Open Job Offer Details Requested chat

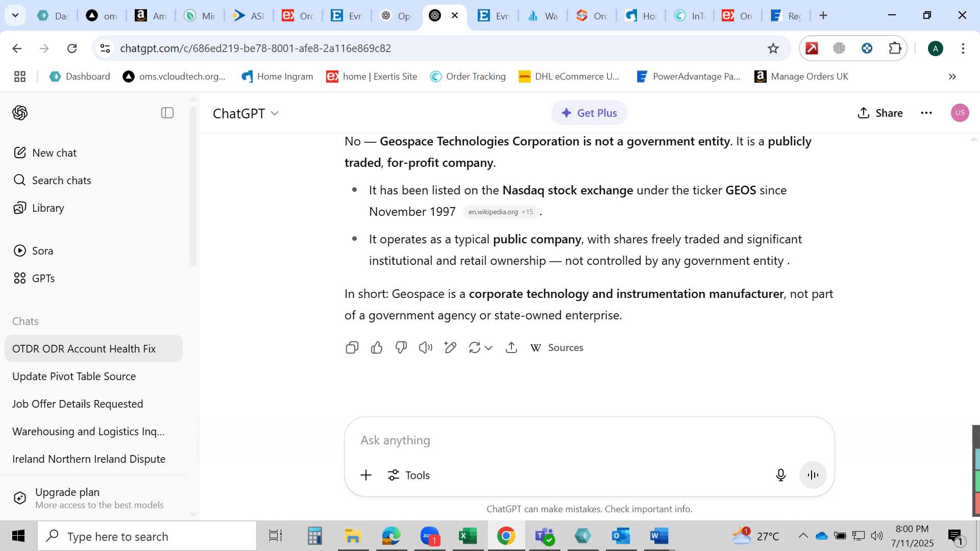93,404
